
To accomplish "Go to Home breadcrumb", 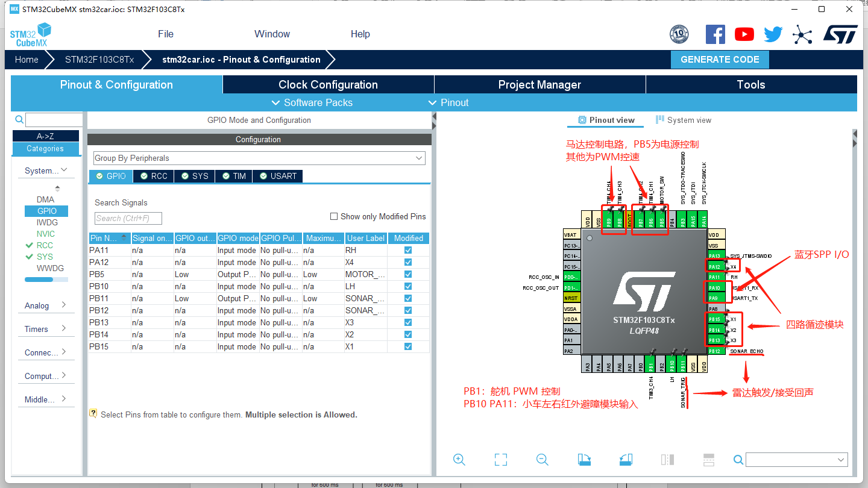I will pyautogui.click(x=27, y=60).
